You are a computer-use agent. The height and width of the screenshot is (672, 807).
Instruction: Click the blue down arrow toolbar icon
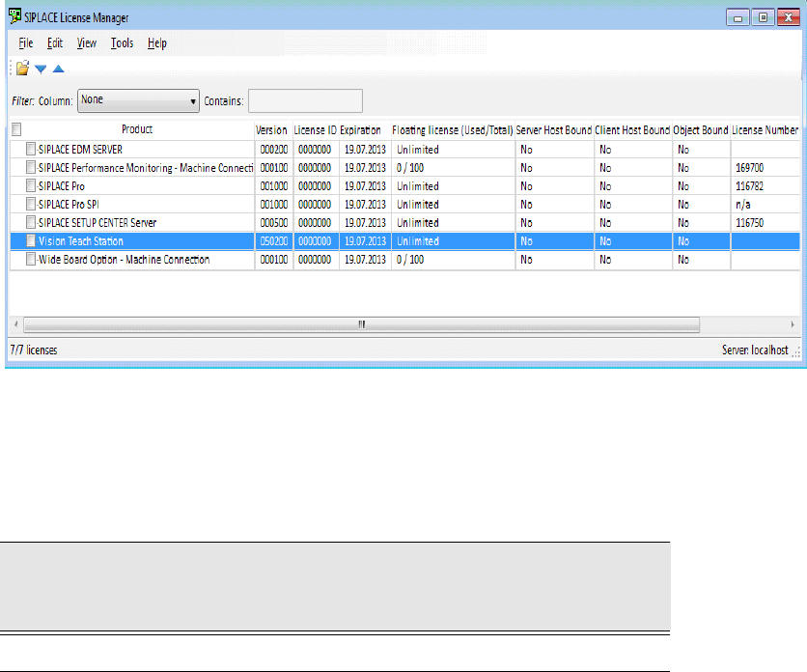pyautogui.click(x=41, y=69)
